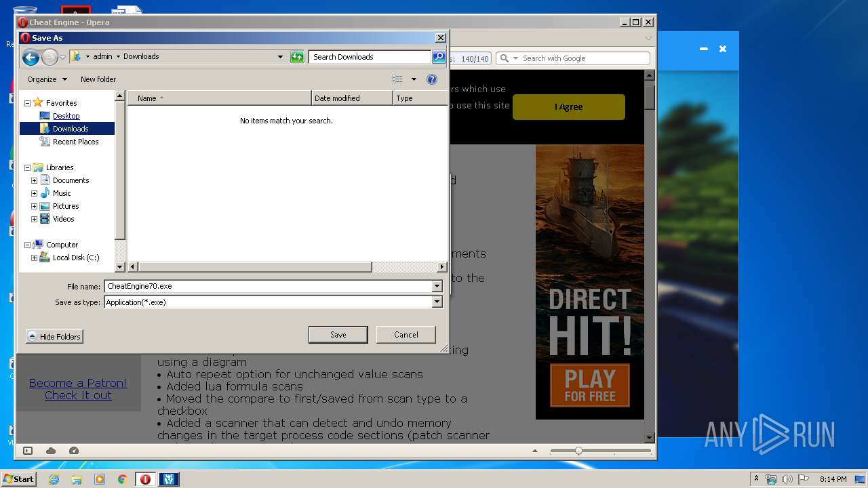Click the Play For Free ad button
This screenshot has width=868, height=488.
(x=589, y=385)
